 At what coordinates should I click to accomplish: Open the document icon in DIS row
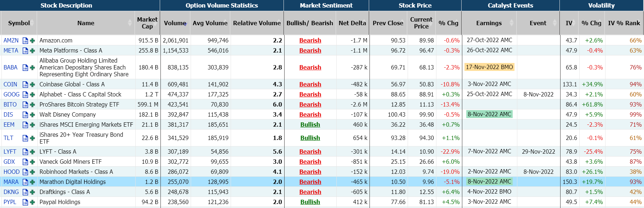[x=25, y=115]
